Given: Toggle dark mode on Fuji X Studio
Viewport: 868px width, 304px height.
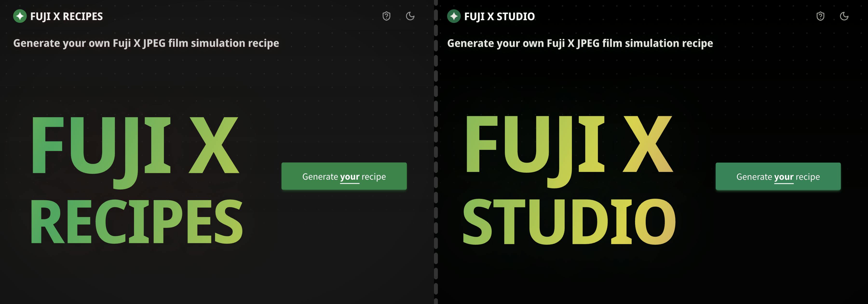Looking at the screenshot, I should (845, 15).
